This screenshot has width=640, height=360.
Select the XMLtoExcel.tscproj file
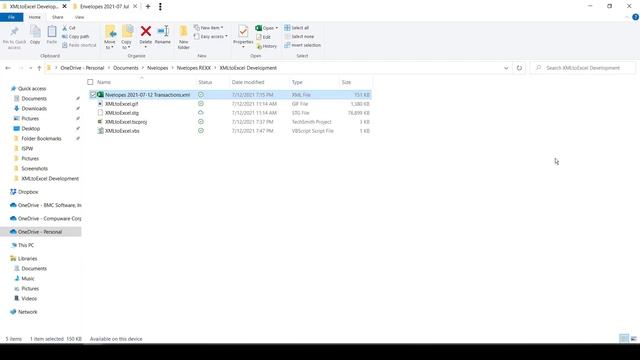[126, 122]
